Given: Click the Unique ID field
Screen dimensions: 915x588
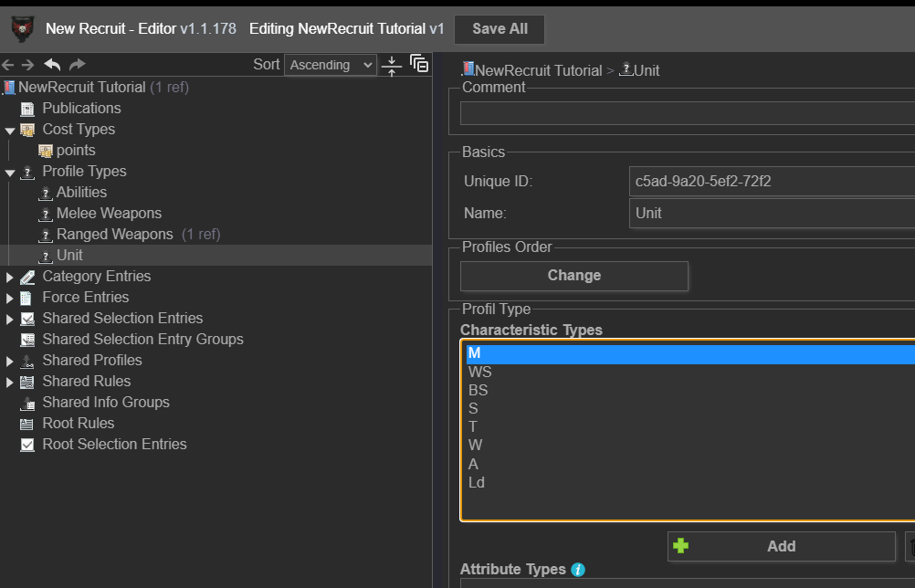Looking at the screenshot, I should point(772,182).
